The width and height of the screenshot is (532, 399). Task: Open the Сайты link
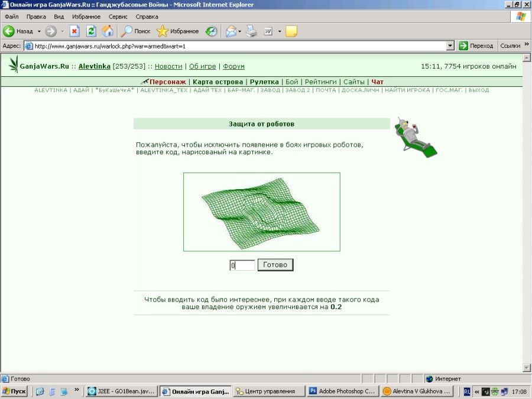(354, 82)
